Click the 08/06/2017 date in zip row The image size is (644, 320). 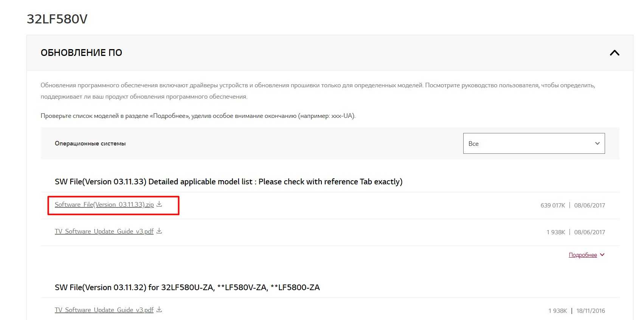[x=589, y=206]
